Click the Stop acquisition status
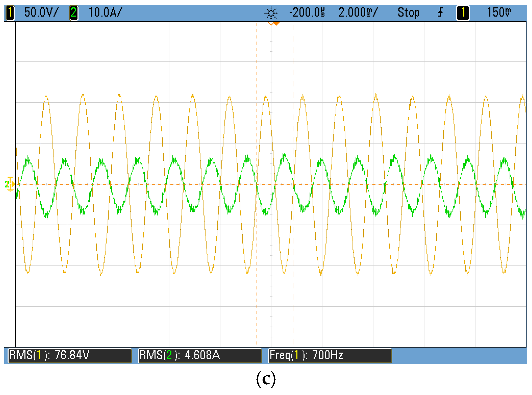This screenshot has width=532, height=395. point(408,12)
